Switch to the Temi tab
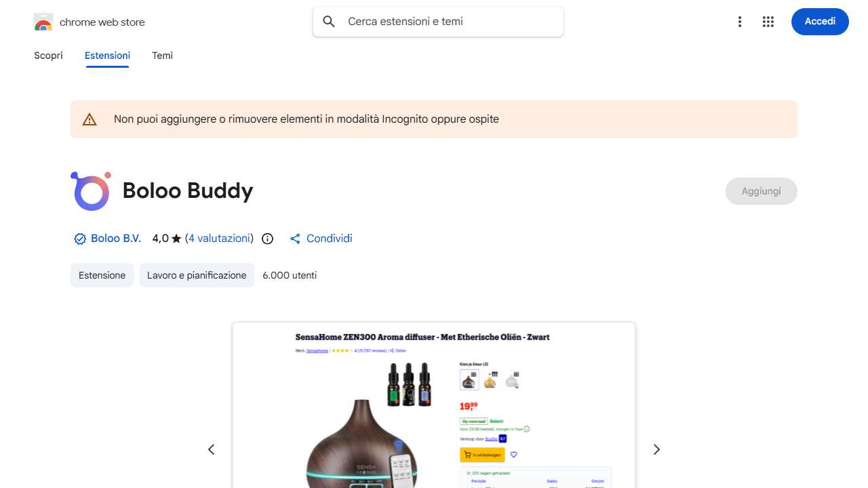 point(162,56)
